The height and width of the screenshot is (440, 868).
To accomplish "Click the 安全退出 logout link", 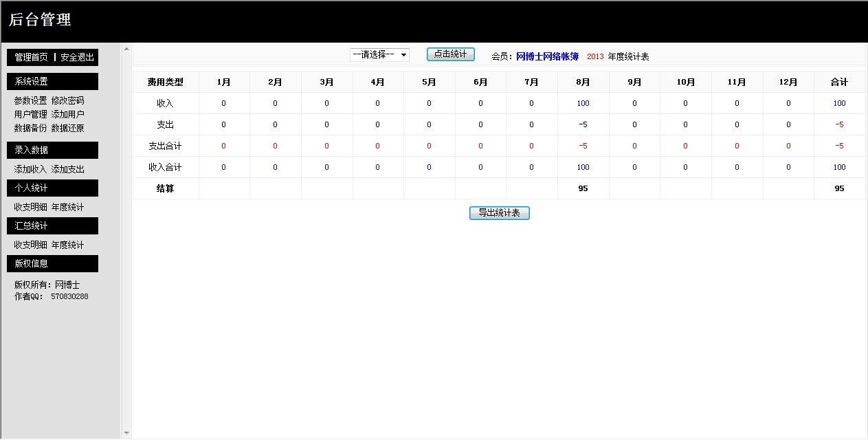I will click(x=77, y=57).
